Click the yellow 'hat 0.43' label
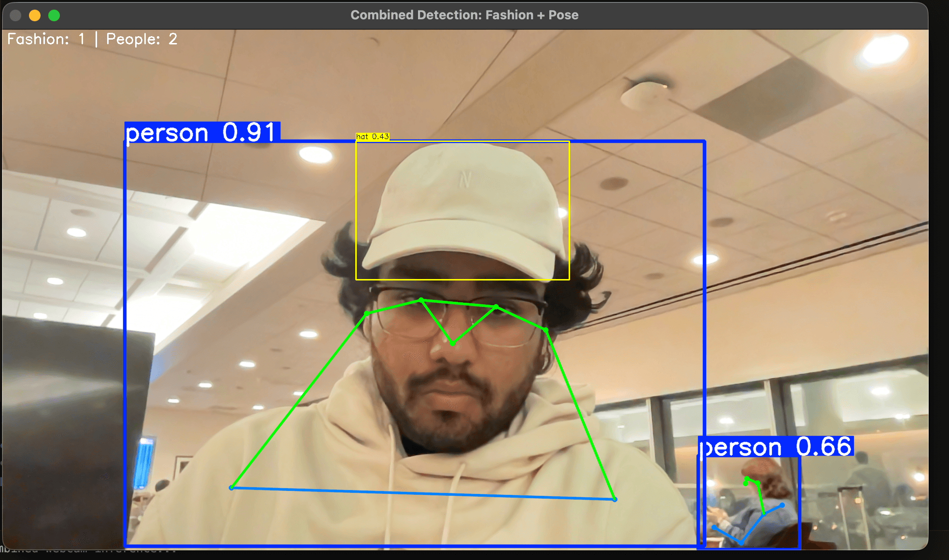The width and height of the screenshot is (949, 560). click(x=372, y=137)
